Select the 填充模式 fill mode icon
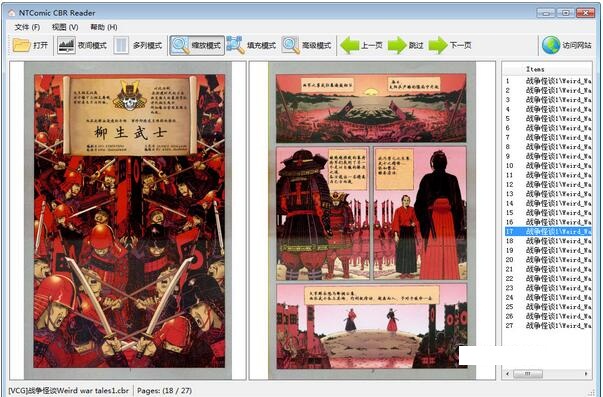 235,45
